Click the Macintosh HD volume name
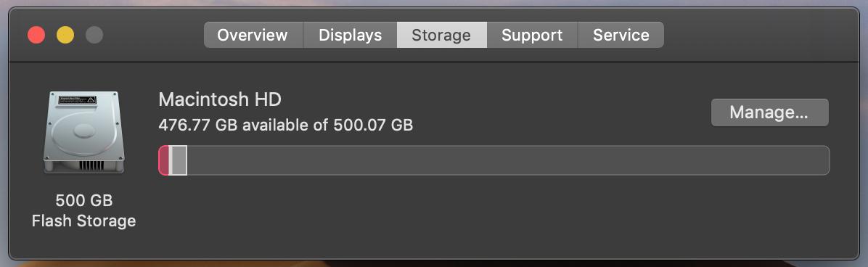This screenshot has height=267, width=868. pos(220,99)
